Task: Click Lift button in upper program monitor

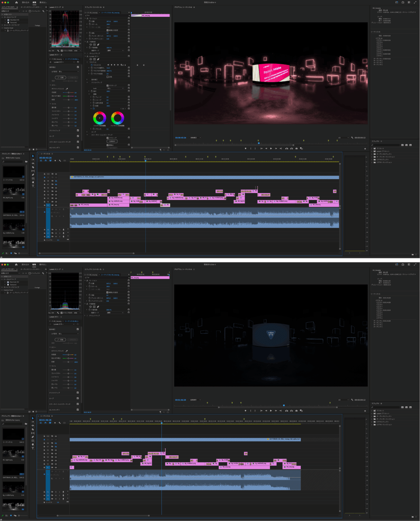Action: point(287,148)
